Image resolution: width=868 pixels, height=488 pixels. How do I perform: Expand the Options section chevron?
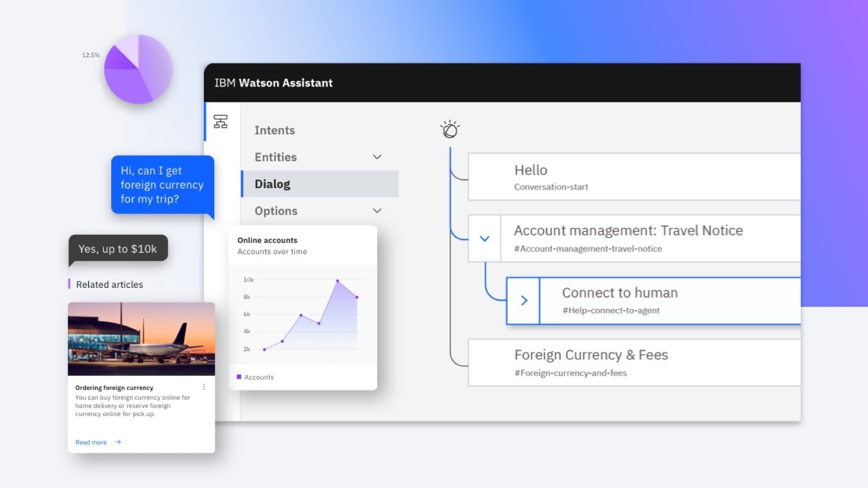pos(377,210)
